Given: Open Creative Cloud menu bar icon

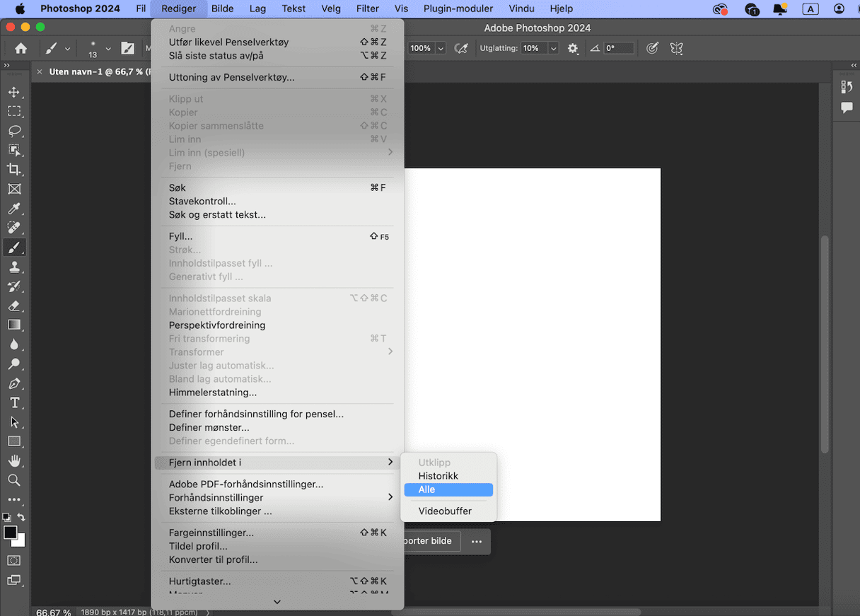Looking at the screenshot, I should (x=721, y=8).
